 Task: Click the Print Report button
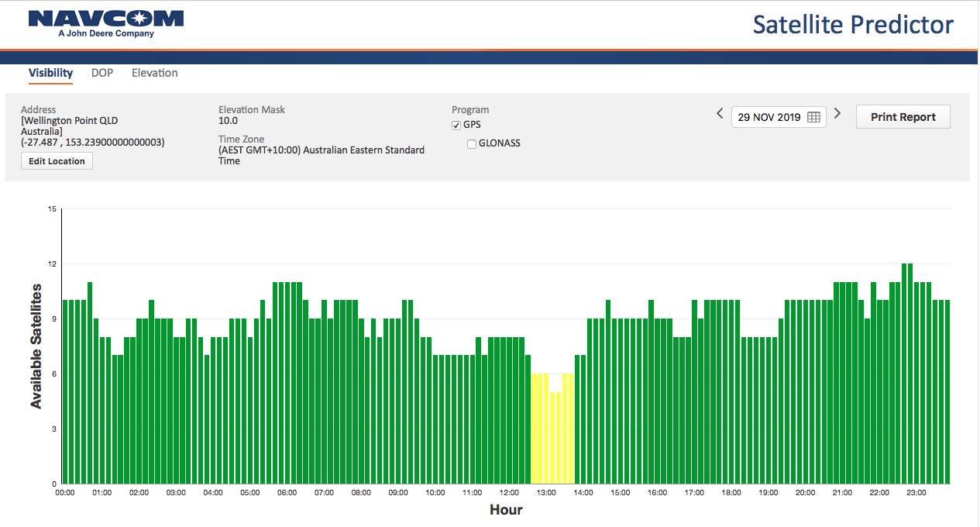pyautogui.click(x=903, y=117)
